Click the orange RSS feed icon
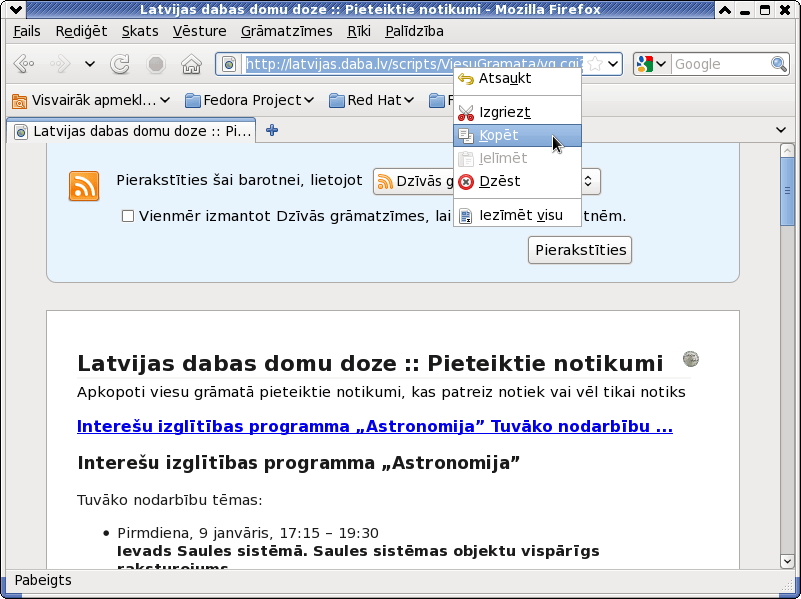The image size is (801, 599). point(84,186)
